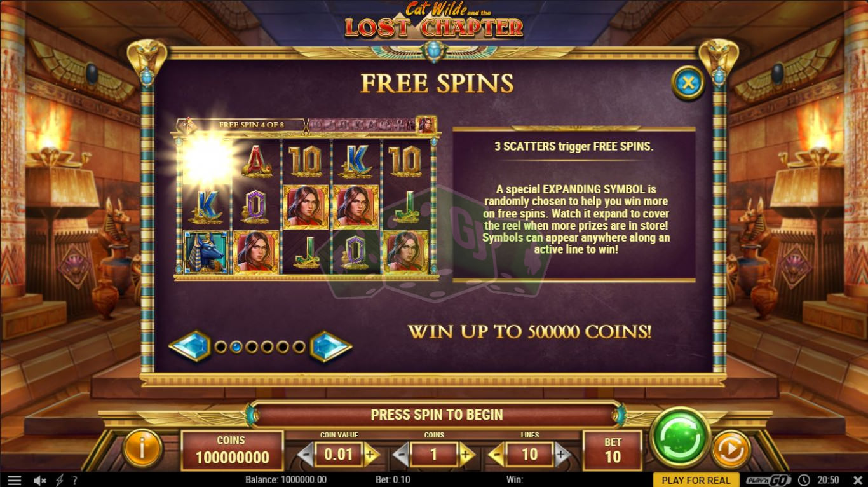Go to next info page diamond arrow

(330, 346)
